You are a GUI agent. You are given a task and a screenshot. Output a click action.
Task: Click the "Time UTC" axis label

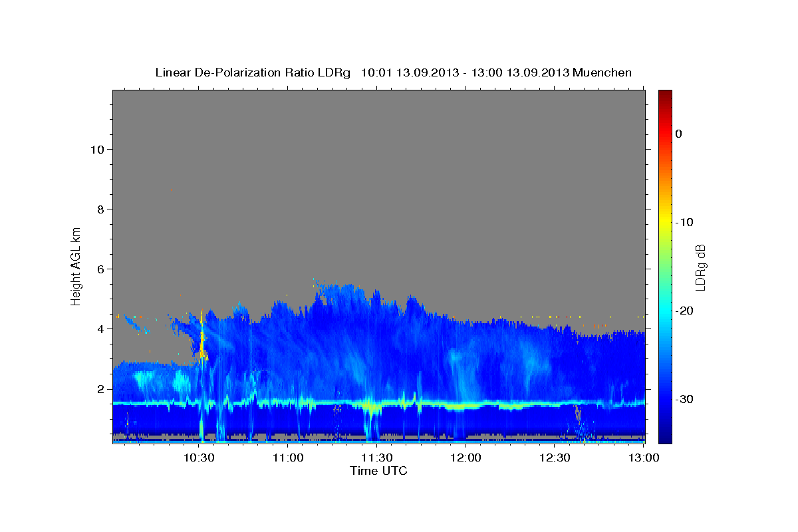click(x=378, y=471)
